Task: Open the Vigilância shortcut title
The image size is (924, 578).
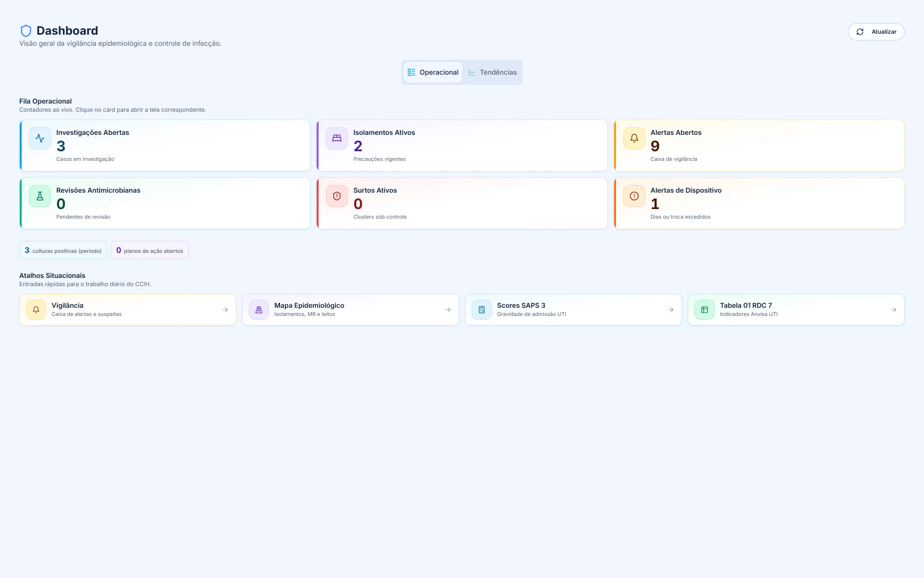Action: (67, 305)
